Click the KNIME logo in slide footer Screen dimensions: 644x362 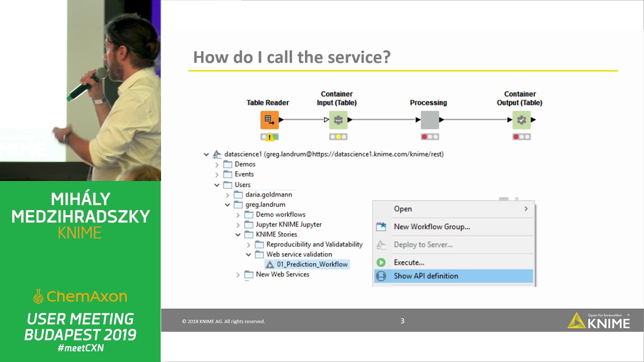coord(599,320)
